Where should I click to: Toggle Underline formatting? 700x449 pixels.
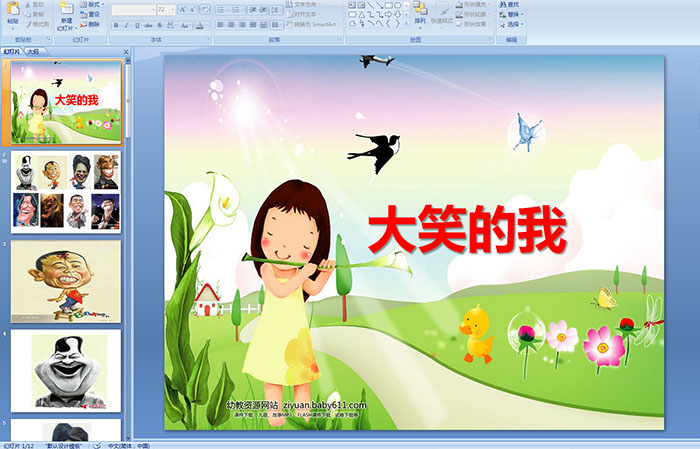click(137, 25)
